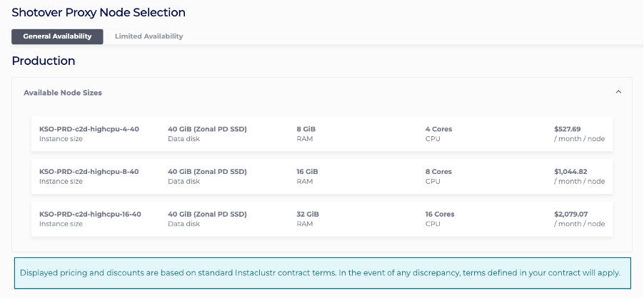Open the Limited Availability tab
Screen dimensions: 644x298
tap(149, 36)
